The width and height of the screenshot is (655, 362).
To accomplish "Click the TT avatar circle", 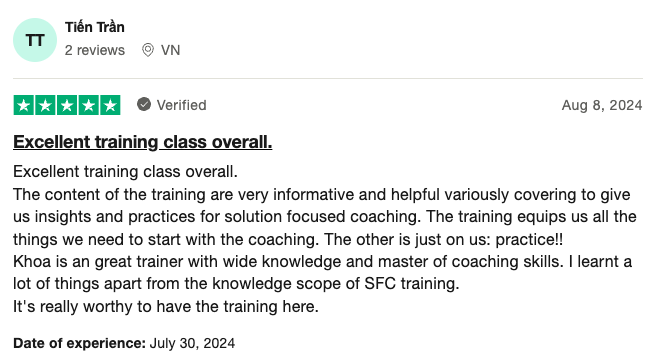I will tap(35, 40).
